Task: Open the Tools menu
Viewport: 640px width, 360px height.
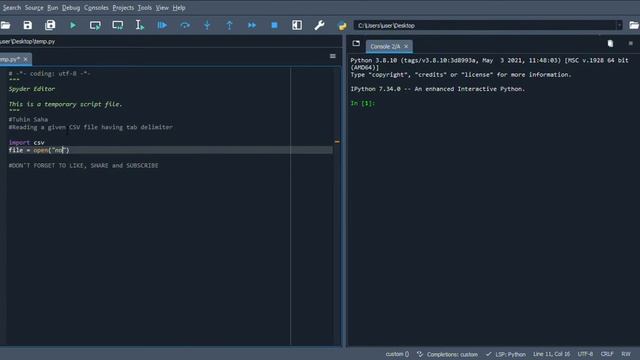Action: [x=144, y=8]
